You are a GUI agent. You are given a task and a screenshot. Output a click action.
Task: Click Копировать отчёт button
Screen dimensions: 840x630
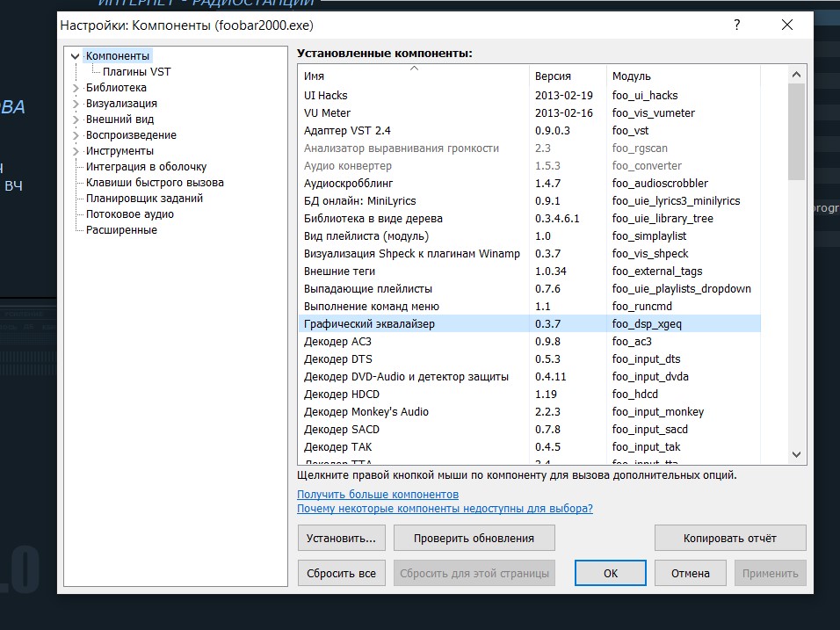(x=730, y=539)
